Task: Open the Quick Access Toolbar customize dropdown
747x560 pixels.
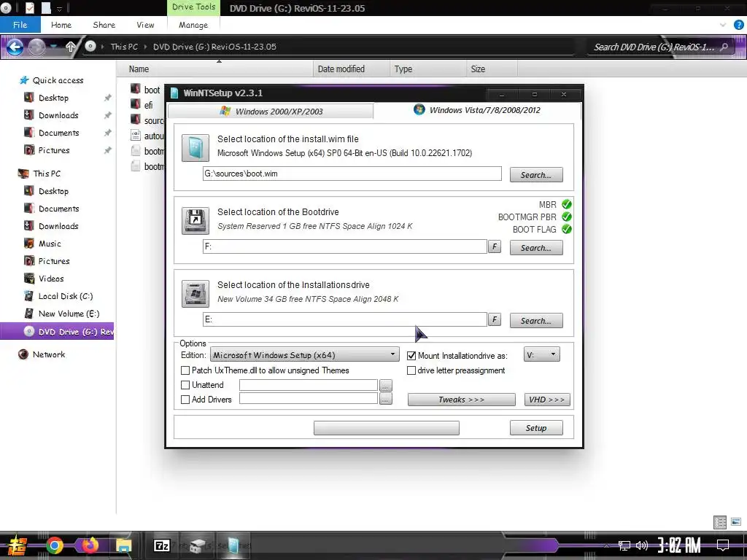Action: tap(60, 8)
